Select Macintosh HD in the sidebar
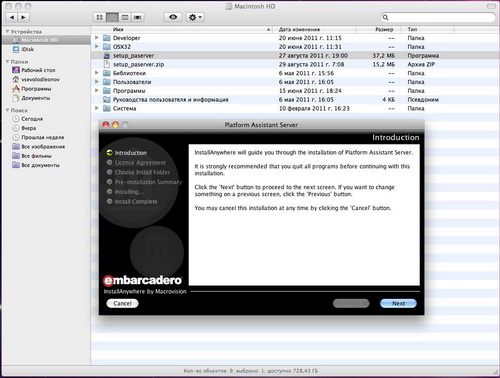 pos(46,40)
